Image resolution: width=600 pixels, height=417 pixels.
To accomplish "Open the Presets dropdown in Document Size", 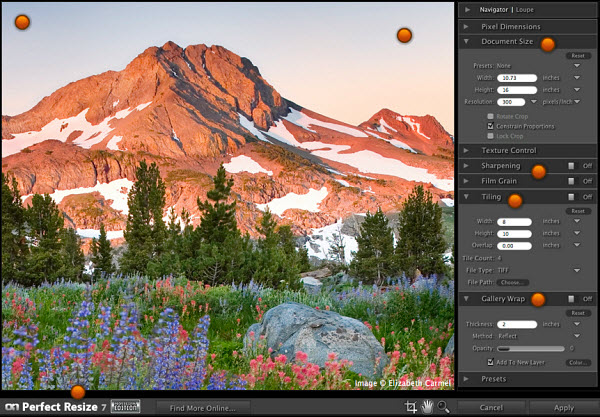I will tap(577, 65).
